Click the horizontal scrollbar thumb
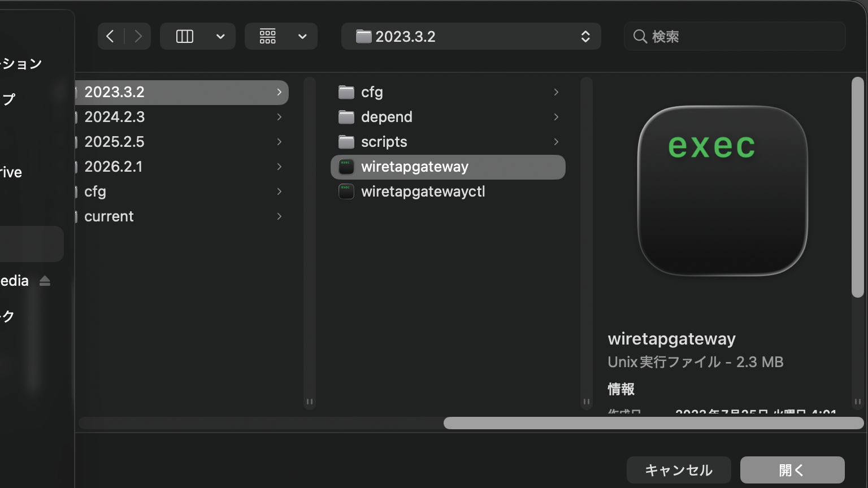 [x=653, y=423]
